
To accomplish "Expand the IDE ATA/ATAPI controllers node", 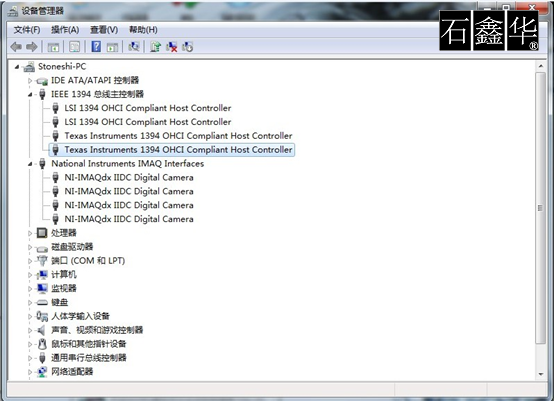I will click(30, 81).
